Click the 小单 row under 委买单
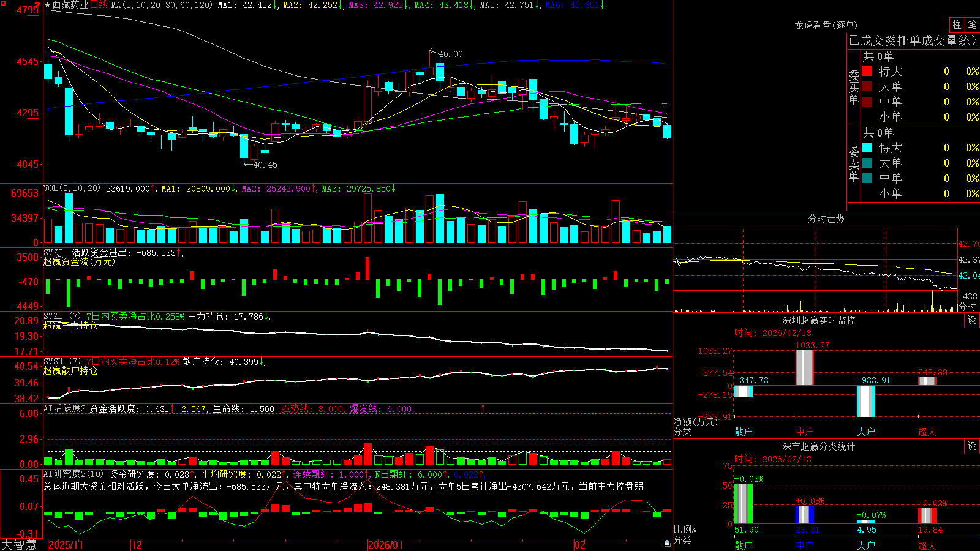The width and height of the screenshot is (980, 551). (921, 117)
